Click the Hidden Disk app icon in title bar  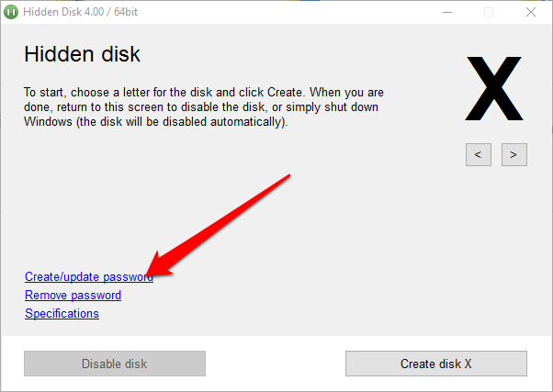click(x=13, y=13)
